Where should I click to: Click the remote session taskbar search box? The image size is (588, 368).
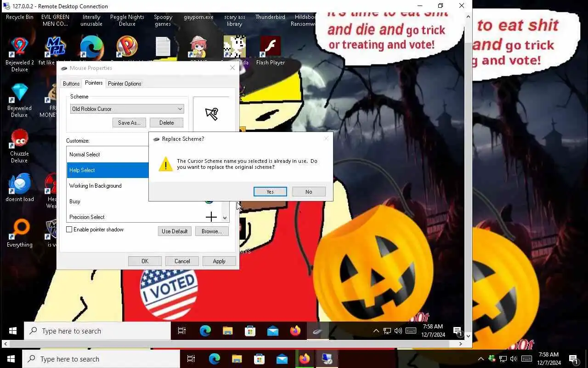click(x=97, y=331)
